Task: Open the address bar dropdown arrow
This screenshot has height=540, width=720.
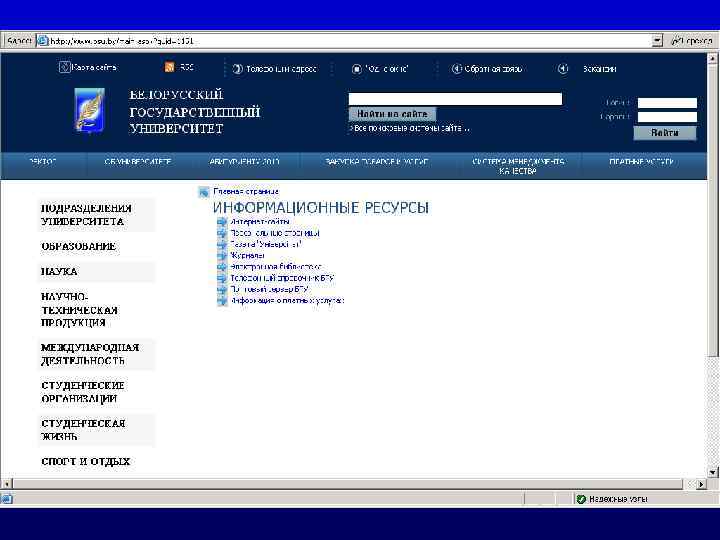Action: coord(657,41)
